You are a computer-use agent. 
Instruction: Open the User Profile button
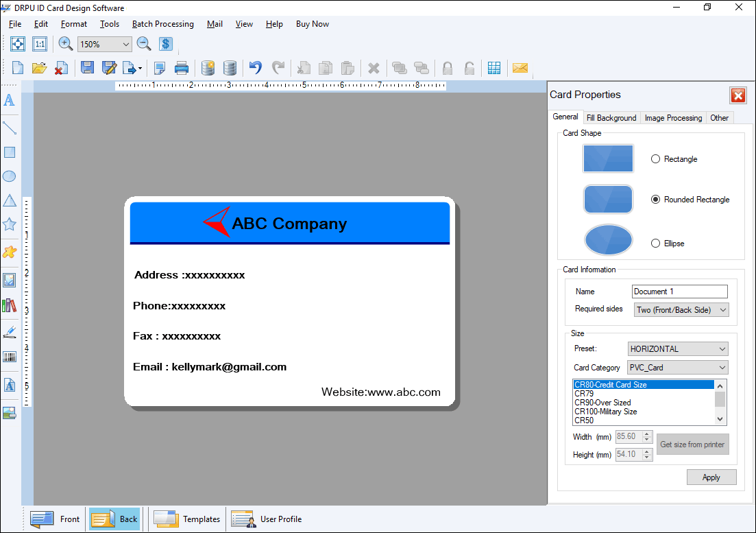point(267,519)
